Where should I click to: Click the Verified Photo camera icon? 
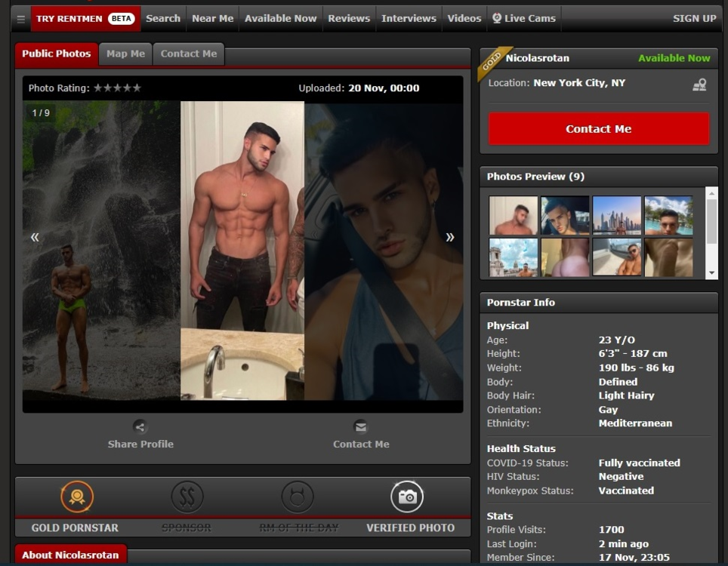click(x=407, y=497)
